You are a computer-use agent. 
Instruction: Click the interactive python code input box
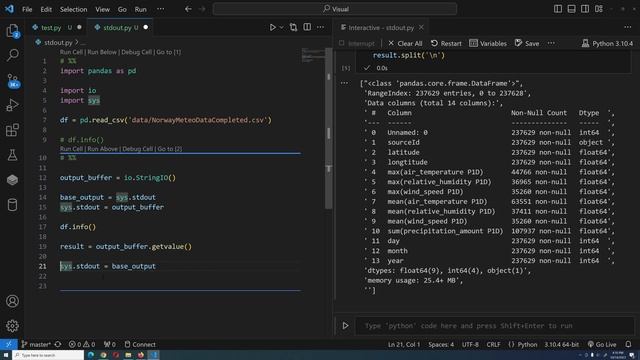495,326
